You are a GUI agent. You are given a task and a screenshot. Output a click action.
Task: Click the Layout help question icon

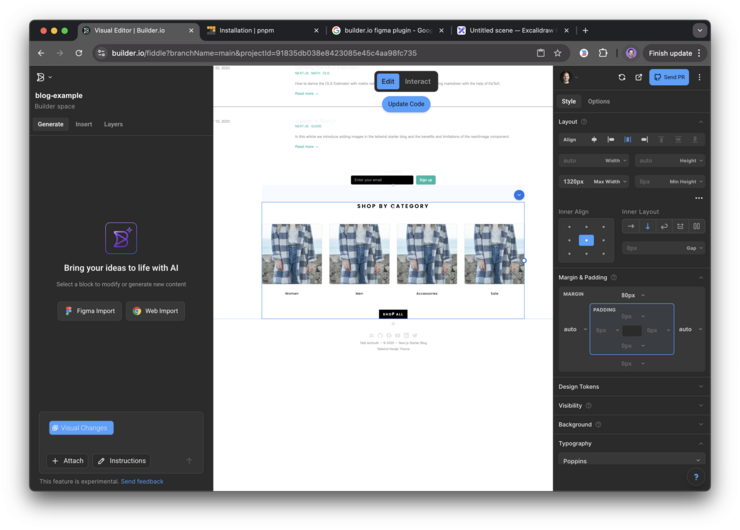tap(584, 122)
